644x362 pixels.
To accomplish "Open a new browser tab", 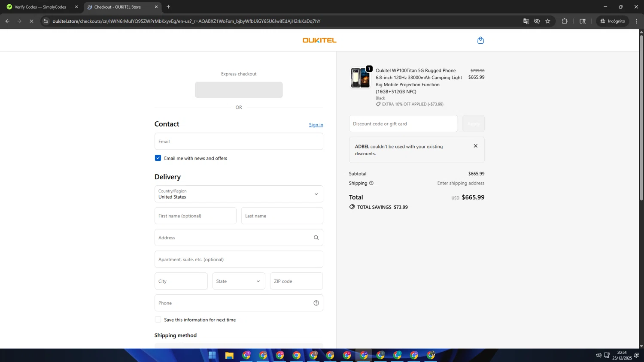I will coord(168,7).
